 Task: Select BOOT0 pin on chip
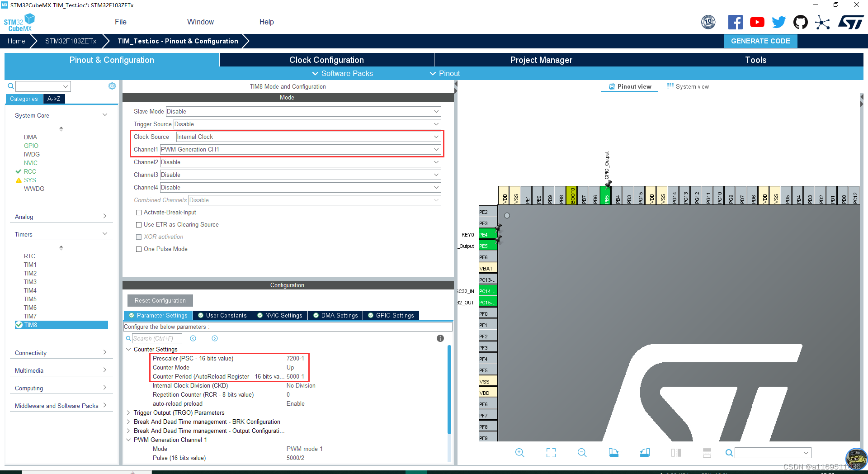(x=572, y=195)
